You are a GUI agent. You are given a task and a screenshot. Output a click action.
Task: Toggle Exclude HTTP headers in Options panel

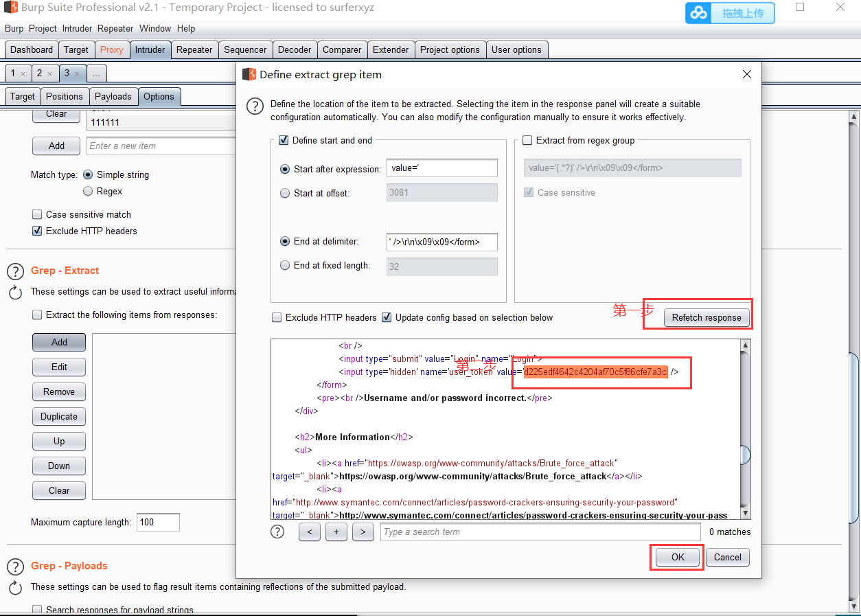pyautogui.click(x=37, y=231)
